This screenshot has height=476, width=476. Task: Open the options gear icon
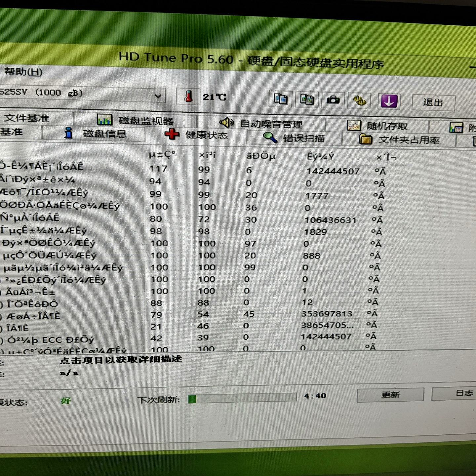point(360,100)
